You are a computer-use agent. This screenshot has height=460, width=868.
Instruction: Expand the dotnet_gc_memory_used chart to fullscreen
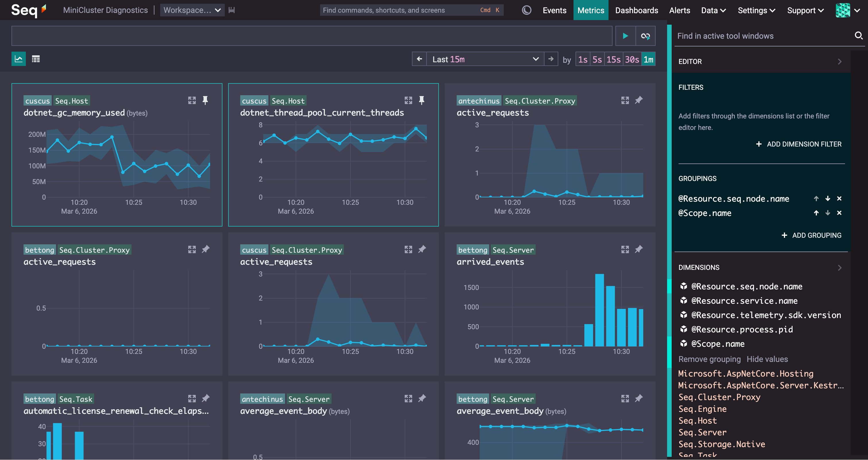tap(192, 100)
